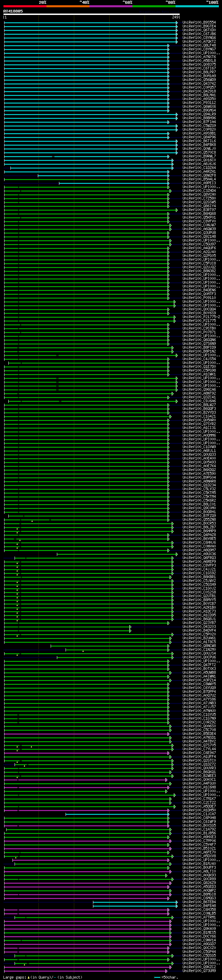Click the UniRef100_C0P820 hit label

point(199,129)
